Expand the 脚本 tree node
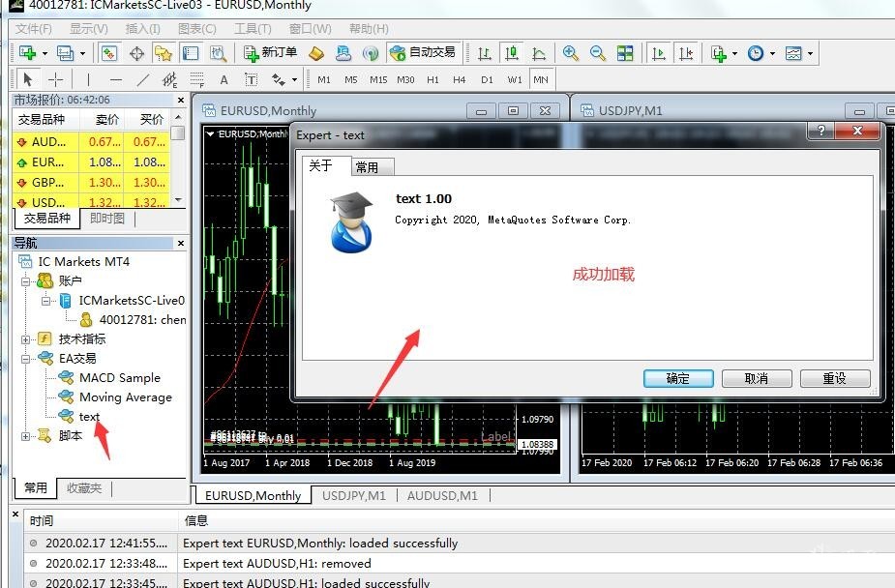The image size is (895, 588). click(26, 436)
